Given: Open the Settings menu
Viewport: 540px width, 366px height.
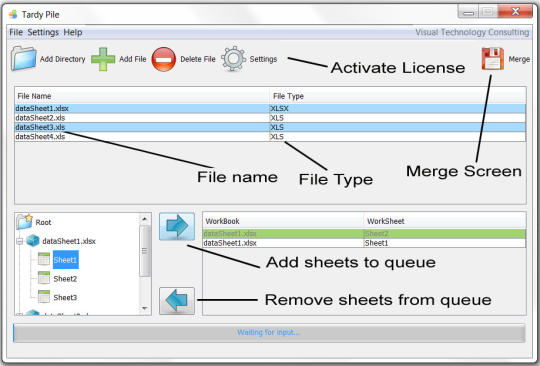Looking at the screenshot, I should tap(43, 32).
